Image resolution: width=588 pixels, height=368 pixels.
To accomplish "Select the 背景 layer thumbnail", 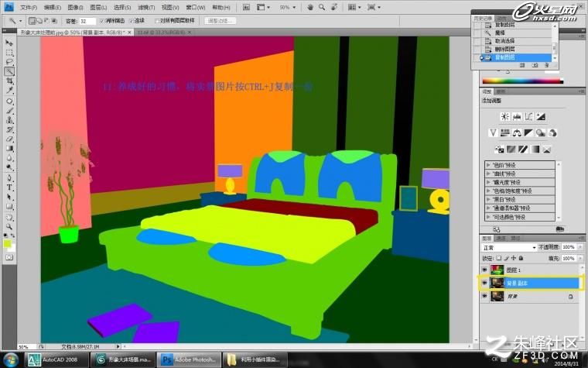I will [x=497, y=296].
